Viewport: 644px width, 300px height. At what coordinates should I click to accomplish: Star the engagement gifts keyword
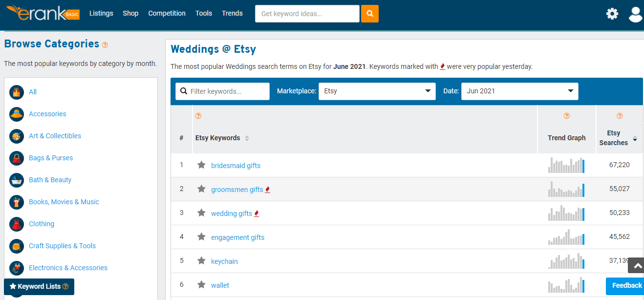(x=201, y=237)
